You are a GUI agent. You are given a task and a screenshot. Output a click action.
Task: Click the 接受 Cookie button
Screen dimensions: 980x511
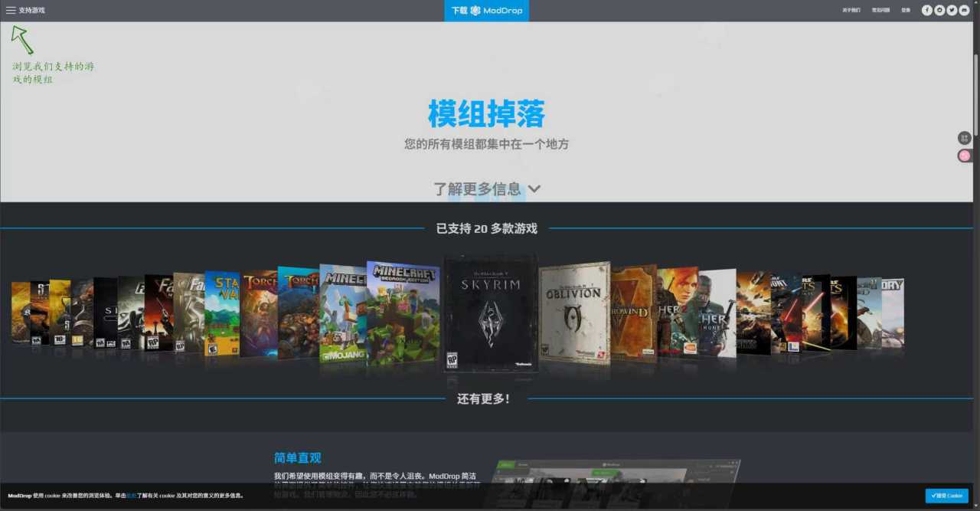pyautogui.click(x=946, y=496)
